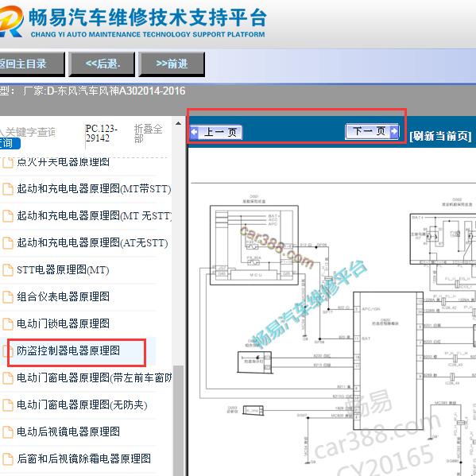Open 后窗和后视镜除霜电器原理图

[x=83, y=459]
